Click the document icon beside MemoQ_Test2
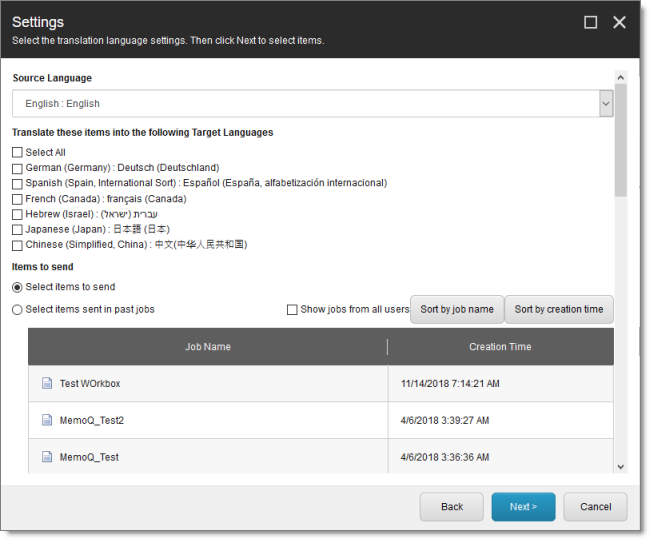 click(x=47, y=420)
